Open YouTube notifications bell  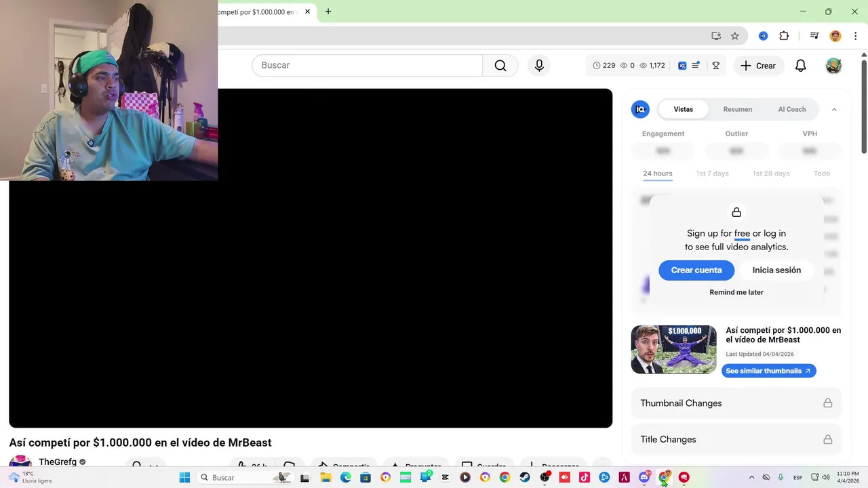(x=801, y=66)
